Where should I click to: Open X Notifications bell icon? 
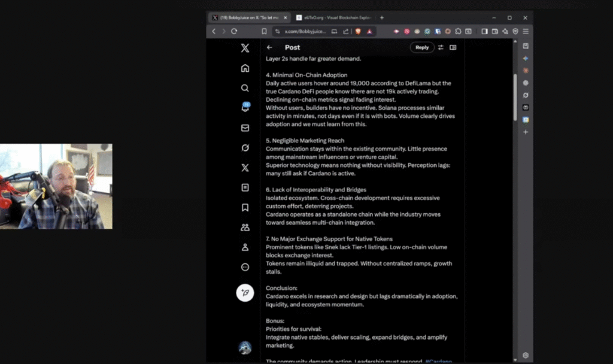245,108
